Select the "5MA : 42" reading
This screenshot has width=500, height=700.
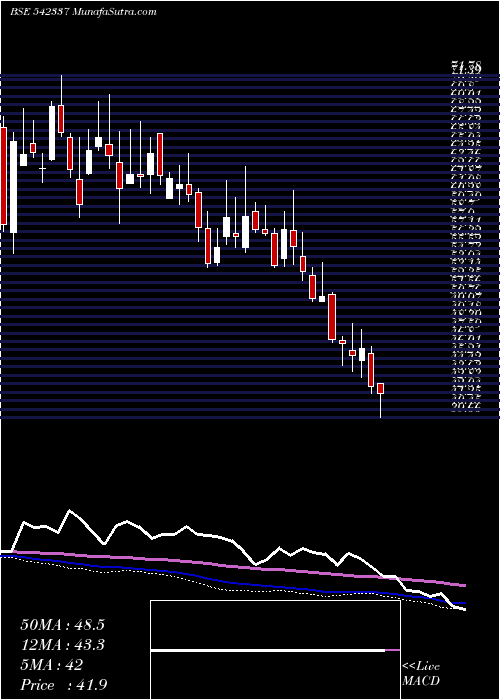[51, 665]
